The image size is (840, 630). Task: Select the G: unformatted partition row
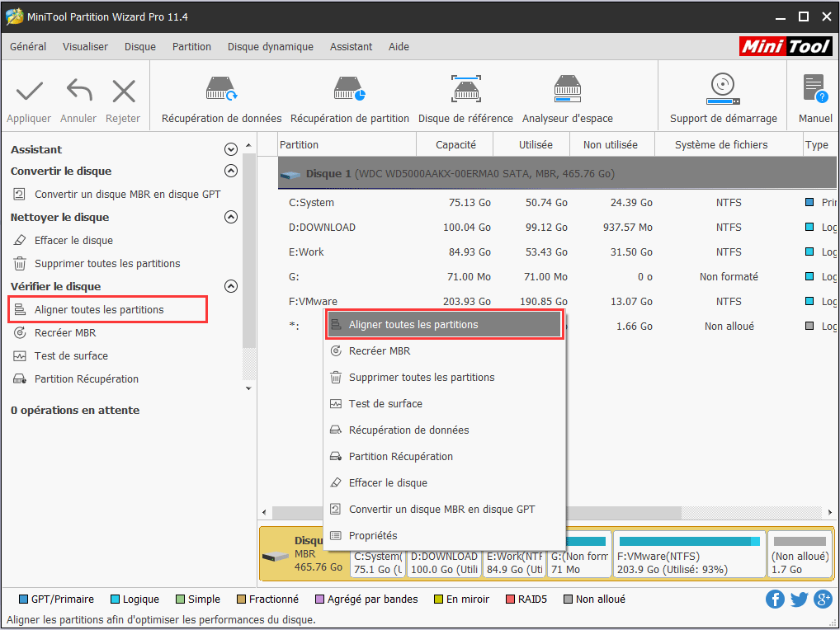tap(557, 276)
